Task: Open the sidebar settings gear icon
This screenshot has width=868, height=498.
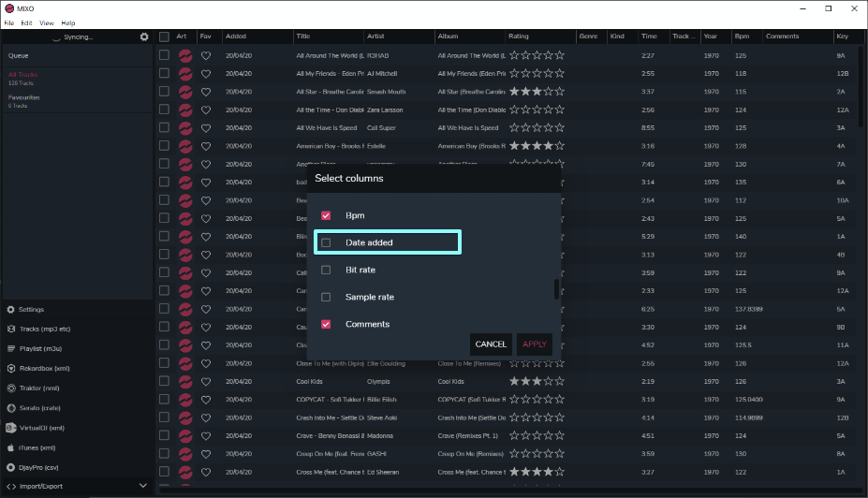Action: coord(144,37)
